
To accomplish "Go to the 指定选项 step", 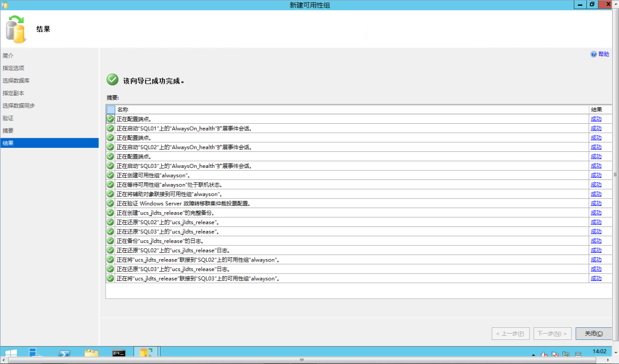I will 13,68.
